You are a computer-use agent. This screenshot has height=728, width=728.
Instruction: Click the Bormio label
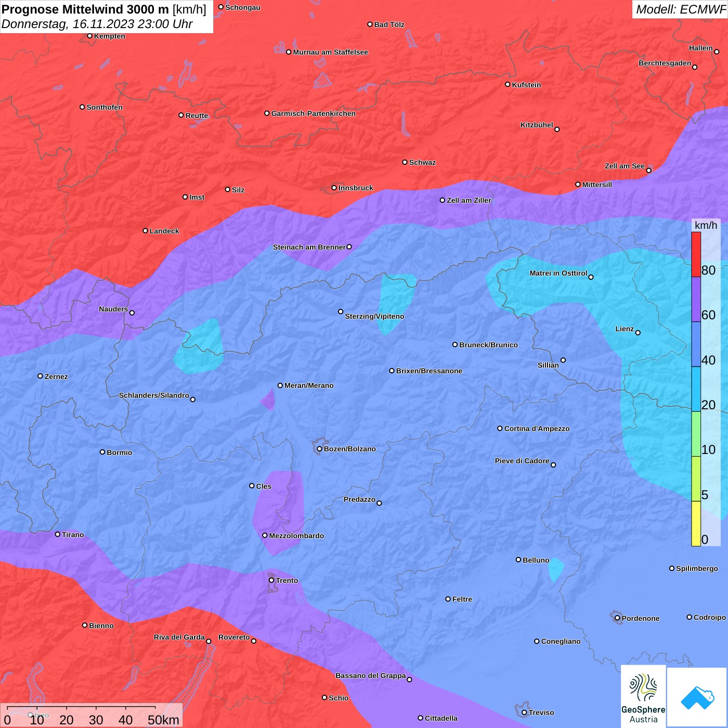[x=119, y=452]
